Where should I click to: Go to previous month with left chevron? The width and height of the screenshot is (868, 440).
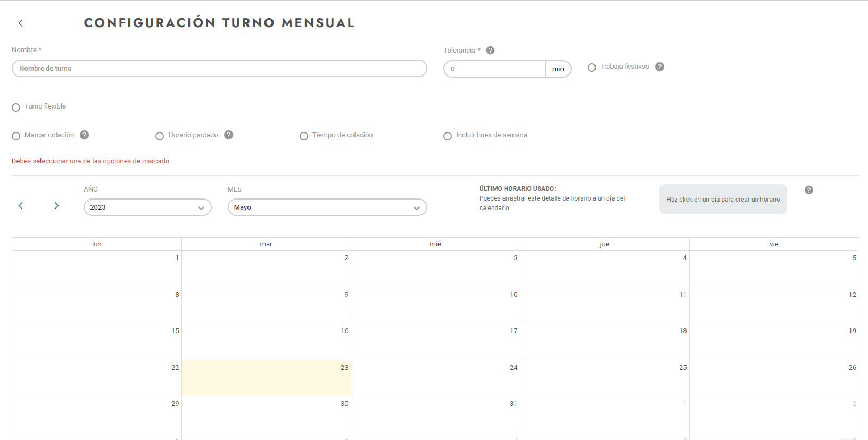pos(21,206)
